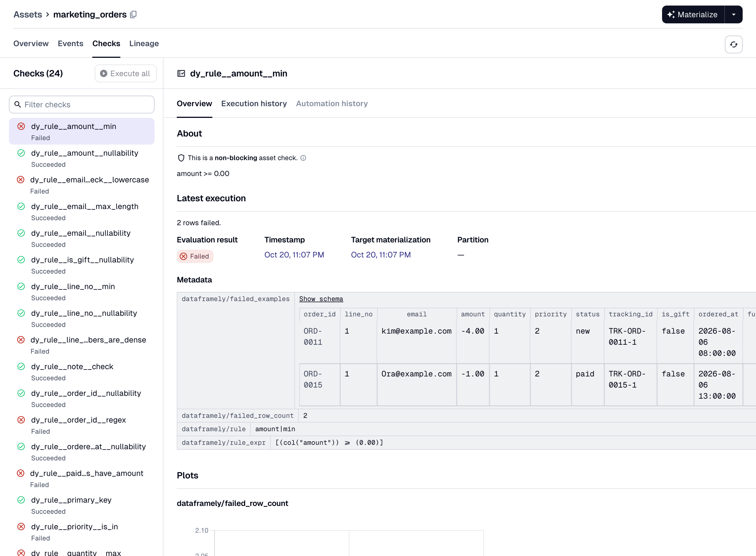The height and width of the screenshot is (556, 756).
Task: Click the shield icon for non-blocking check
Action: click(181, 158)
